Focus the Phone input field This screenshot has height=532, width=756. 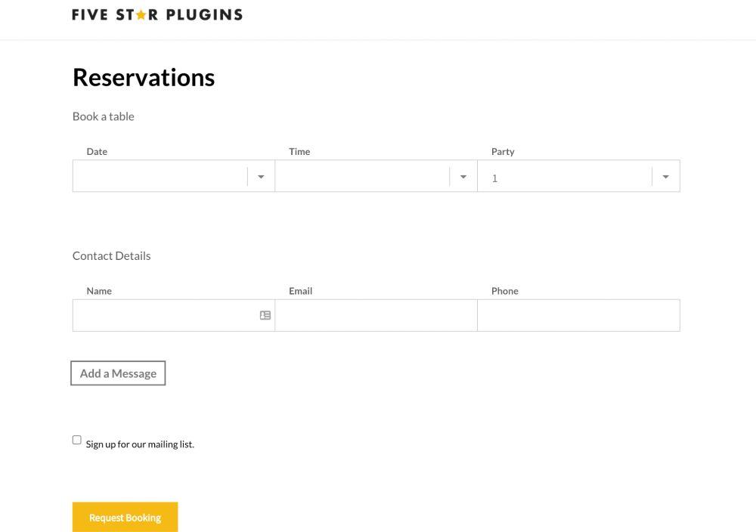point(578,316)
